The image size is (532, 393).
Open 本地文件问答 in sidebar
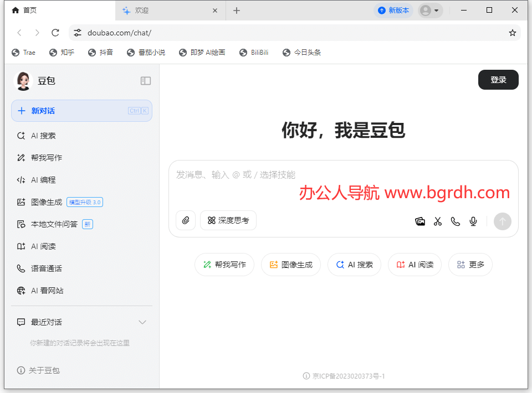tap(82, 224)
